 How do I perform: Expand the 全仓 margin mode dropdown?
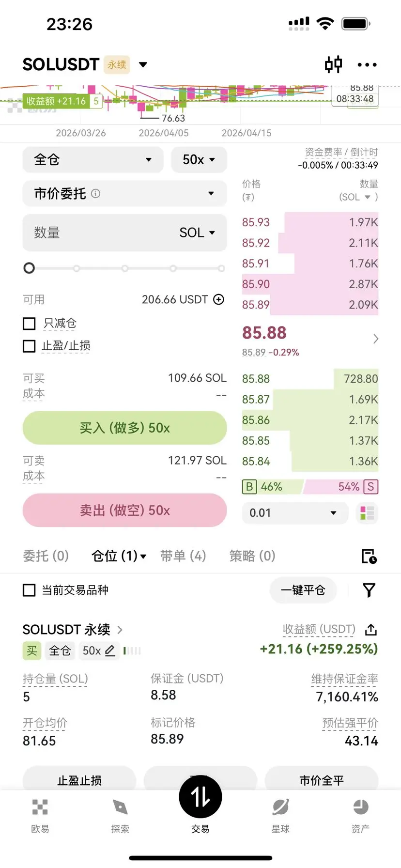[93, 159]
